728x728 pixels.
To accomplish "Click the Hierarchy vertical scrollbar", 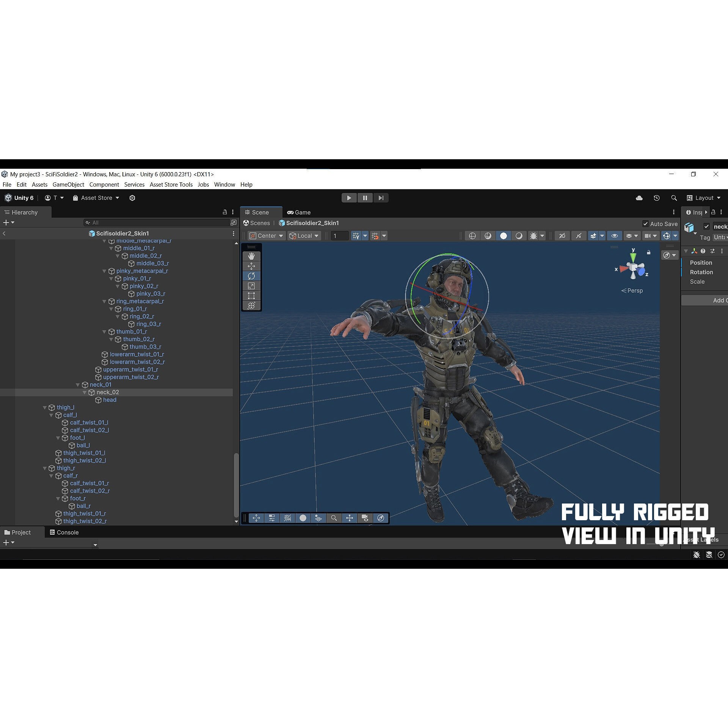I will point(236,485).
